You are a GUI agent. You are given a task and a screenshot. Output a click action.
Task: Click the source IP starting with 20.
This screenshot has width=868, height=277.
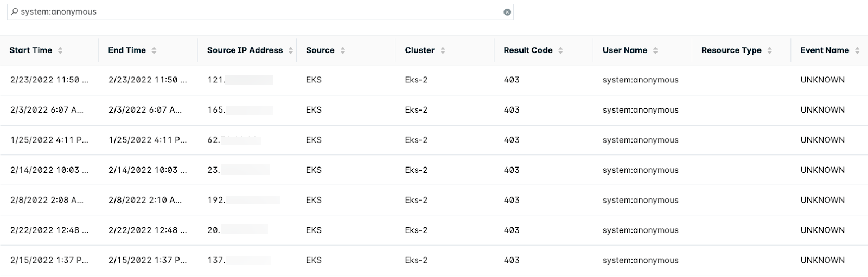click(238, 230)
